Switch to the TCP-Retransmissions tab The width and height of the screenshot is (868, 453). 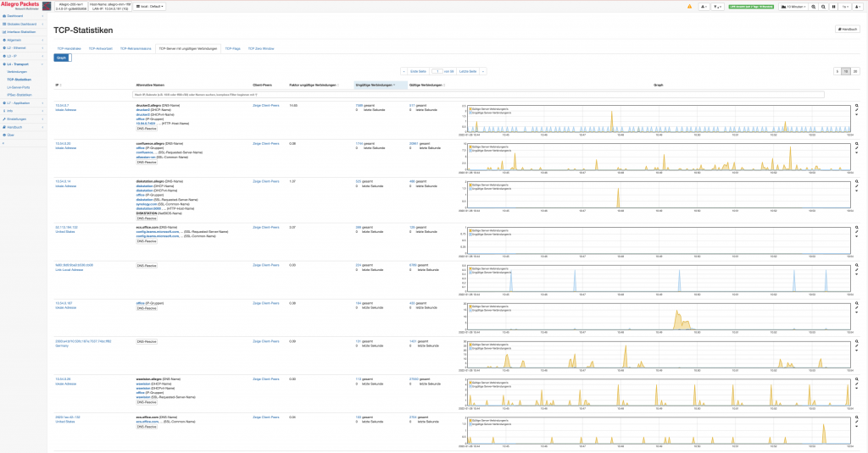(136, 48)
